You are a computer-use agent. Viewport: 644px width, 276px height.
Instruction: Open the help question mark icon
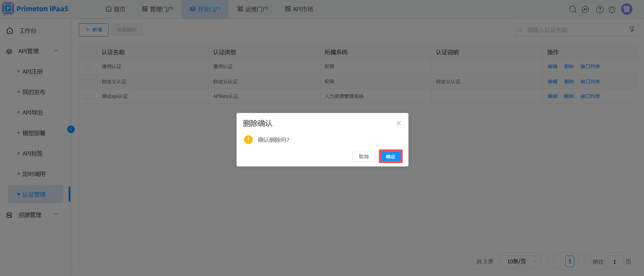coord(600,10)
